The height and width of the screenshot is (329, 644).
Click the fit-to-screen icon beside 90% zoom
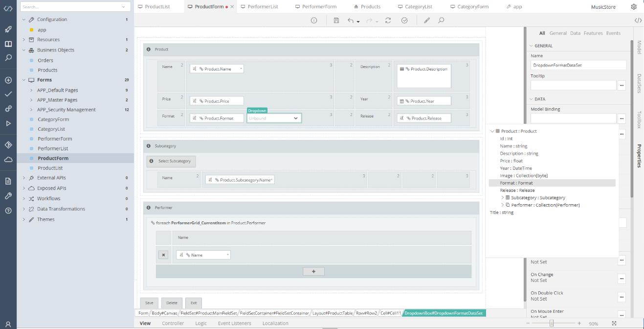coord(614,323)
